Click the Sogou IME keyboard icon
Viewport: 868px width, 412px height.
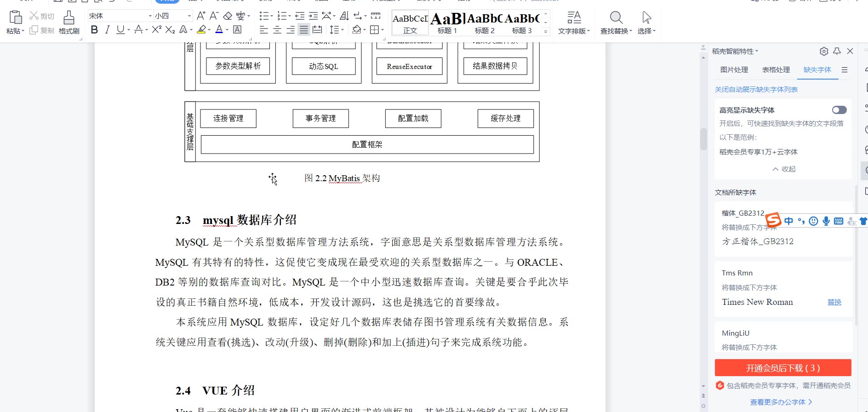(839, 221)
